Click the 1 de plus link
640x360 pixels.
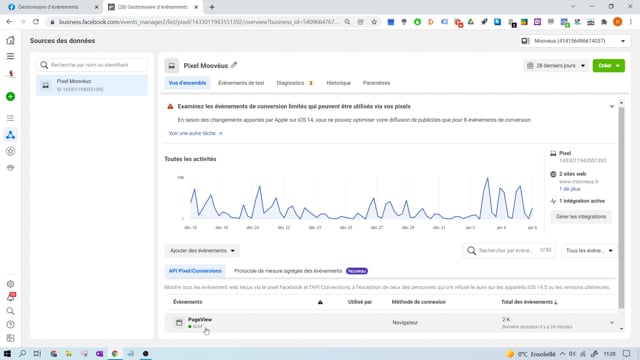pyautogui.click(x=569, y=189)
